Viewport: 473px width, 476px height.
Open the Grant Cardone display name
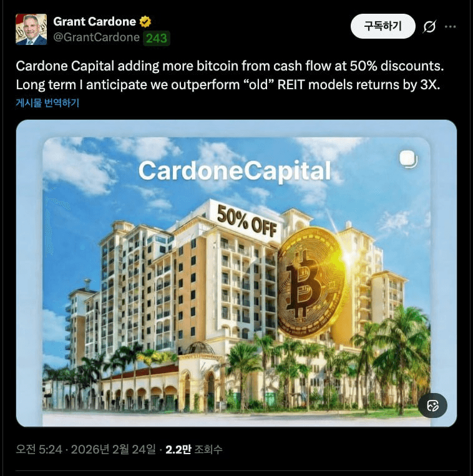click(x=94, y=22)
